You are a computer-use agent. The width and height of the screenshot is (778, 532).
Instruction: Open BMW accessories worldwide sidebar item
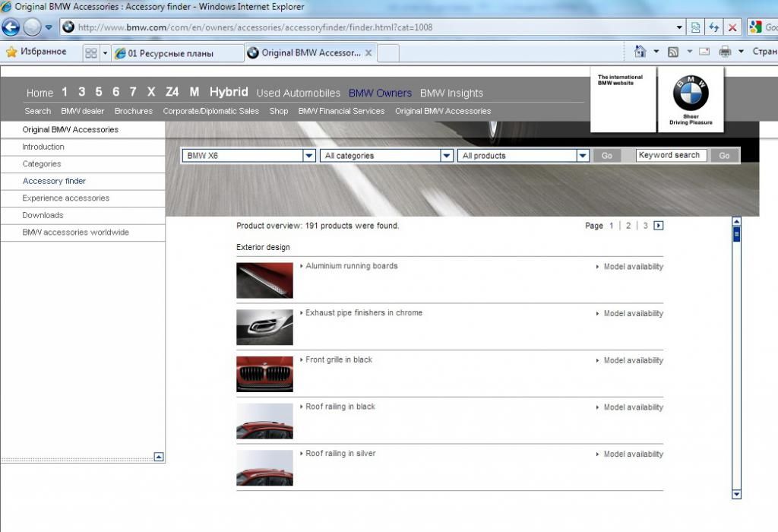pos(75,233)
